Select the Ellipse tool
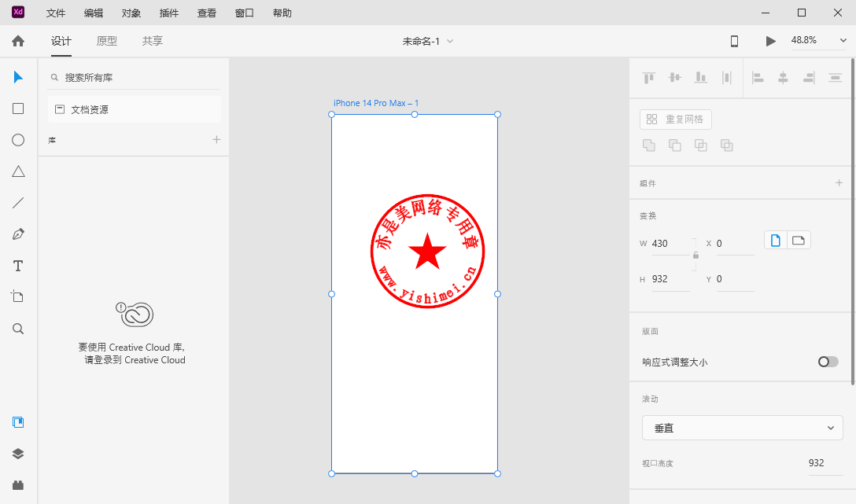Image resolution: width=856 pixels, height=504 pixels. coord(18,140)
